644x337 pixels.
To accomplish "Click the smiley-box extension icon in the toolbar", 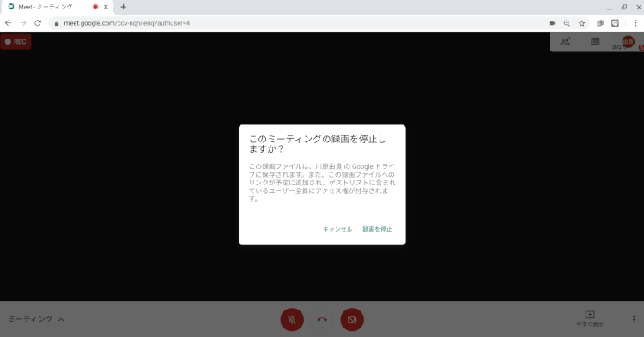I will pos(615,23).
